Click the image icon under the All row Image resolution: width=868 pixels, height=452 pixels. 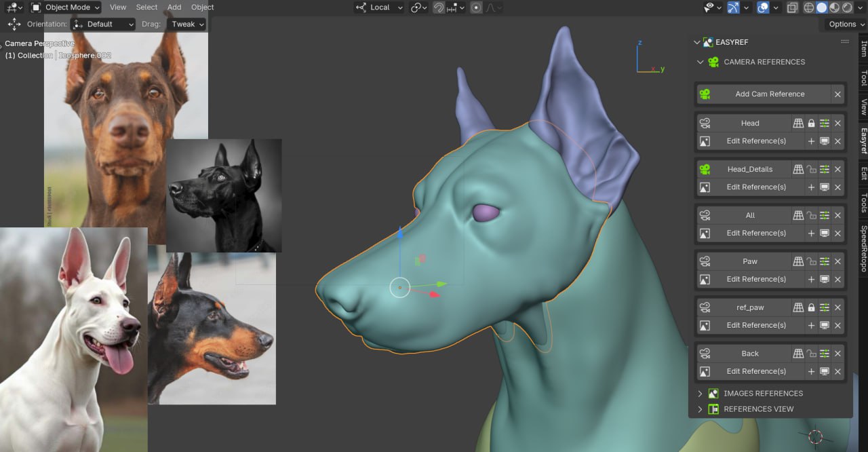[x=705, y=233]
